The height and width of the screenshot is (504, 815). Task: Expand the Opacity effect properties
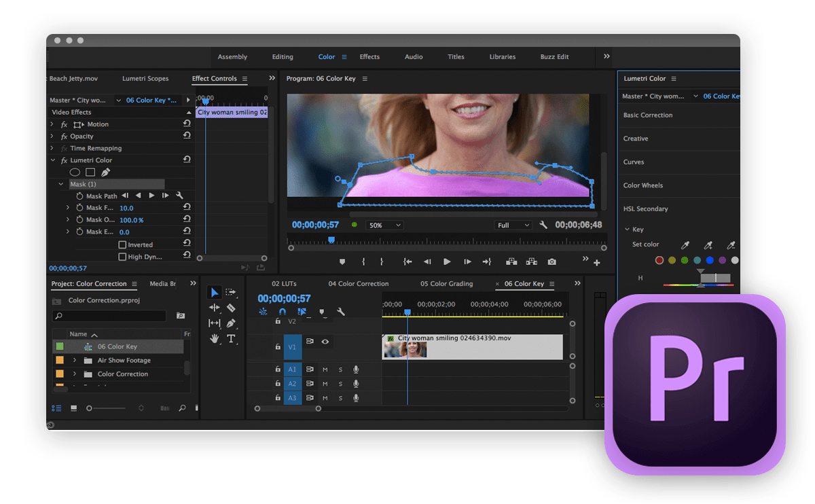click(52, 136)
